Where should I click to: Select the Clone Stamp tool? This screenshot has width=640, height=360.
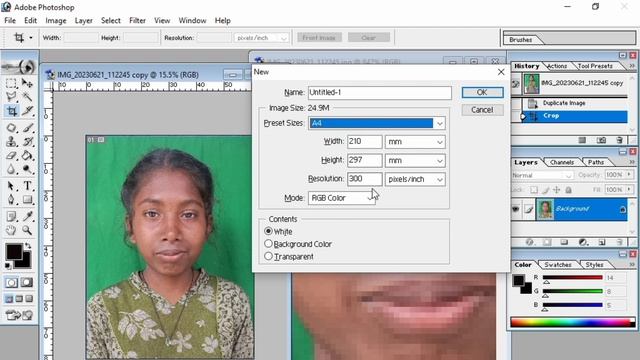(11, 142)
